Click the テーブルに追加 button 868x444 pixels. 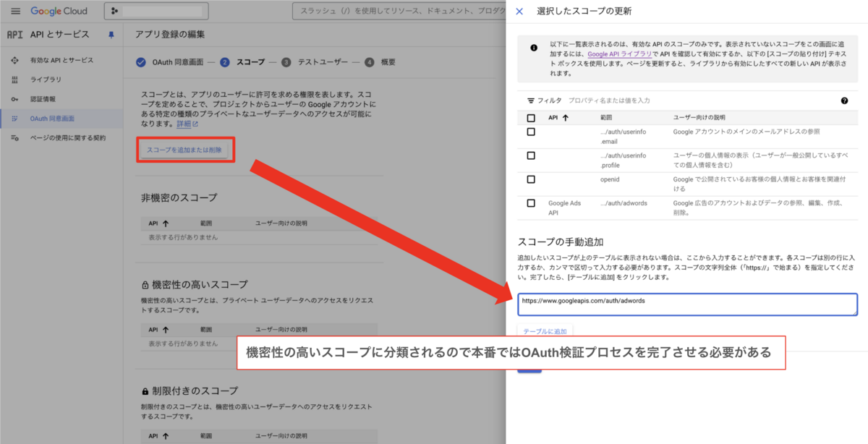(545, 331)
